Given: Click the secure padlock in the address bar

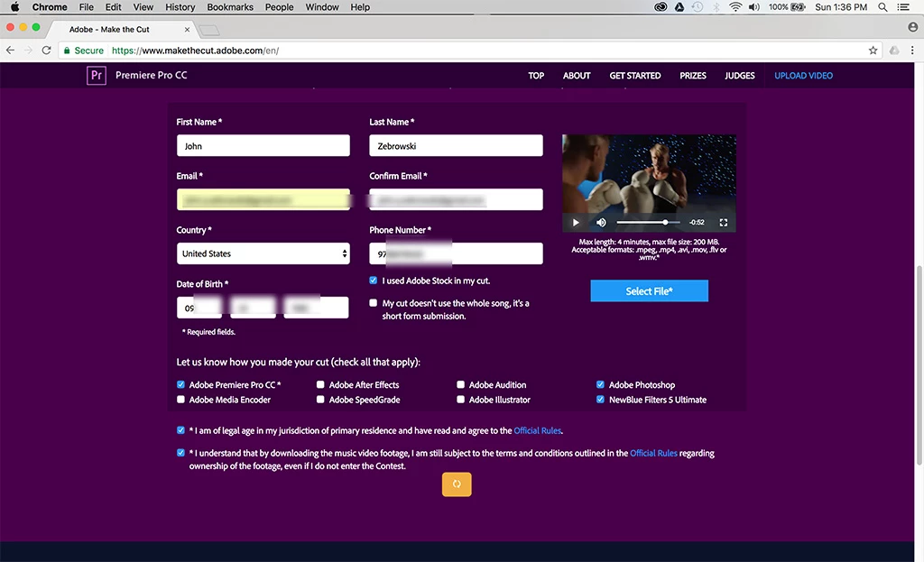Looking at the screenshot, I should [67, 51].
